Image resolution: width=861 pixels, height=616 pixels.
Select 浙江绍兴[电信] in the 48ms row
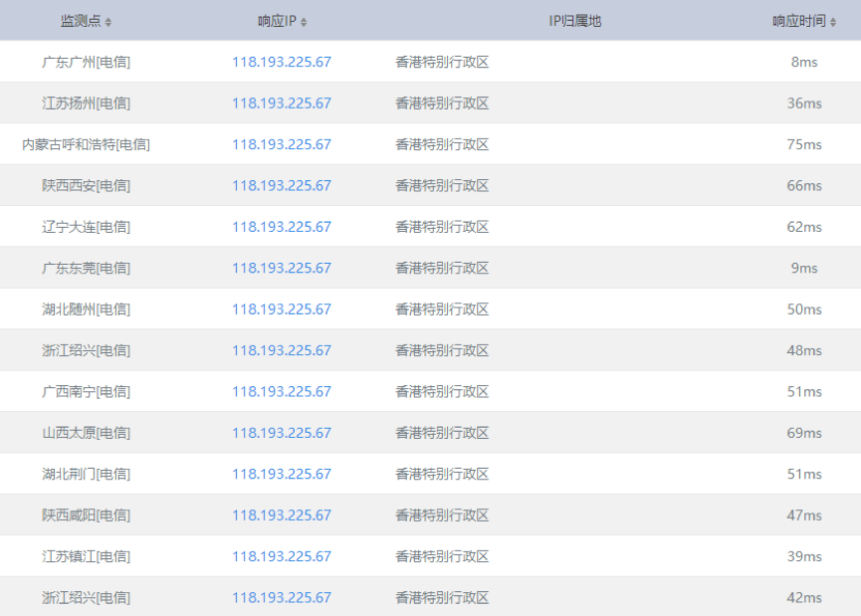point(87,350)
